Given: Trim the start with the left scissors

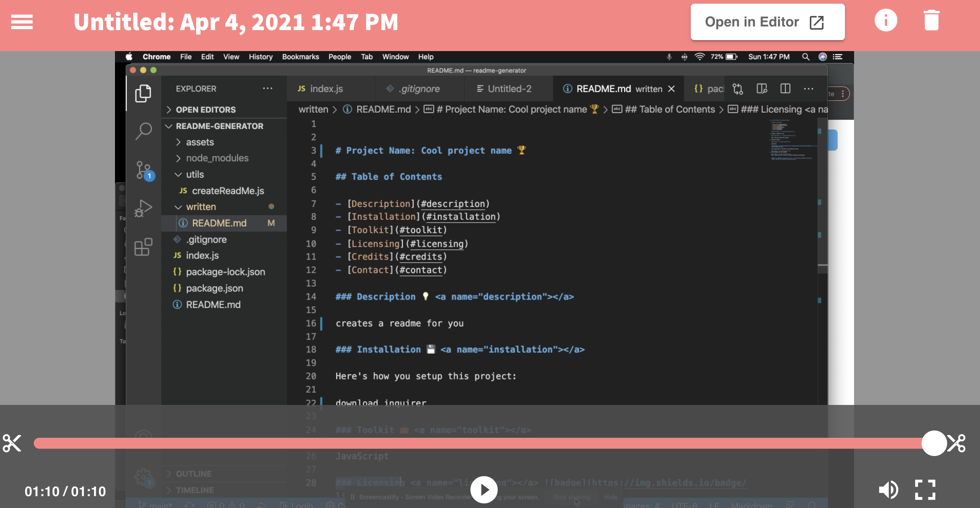Looking at the screenshot, I should click(x=12, y=443).
